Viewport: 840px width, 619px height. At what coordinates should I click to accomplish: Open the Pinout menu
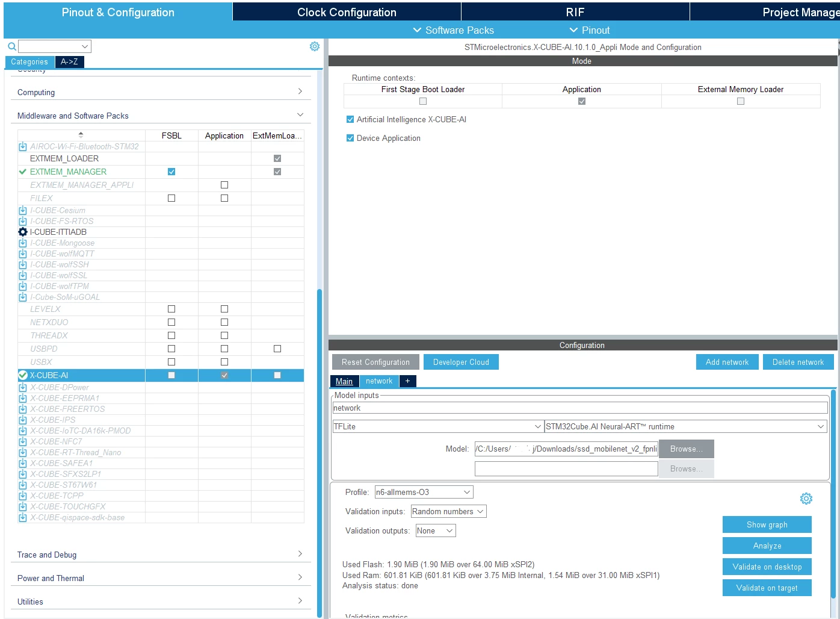point(589,30)
